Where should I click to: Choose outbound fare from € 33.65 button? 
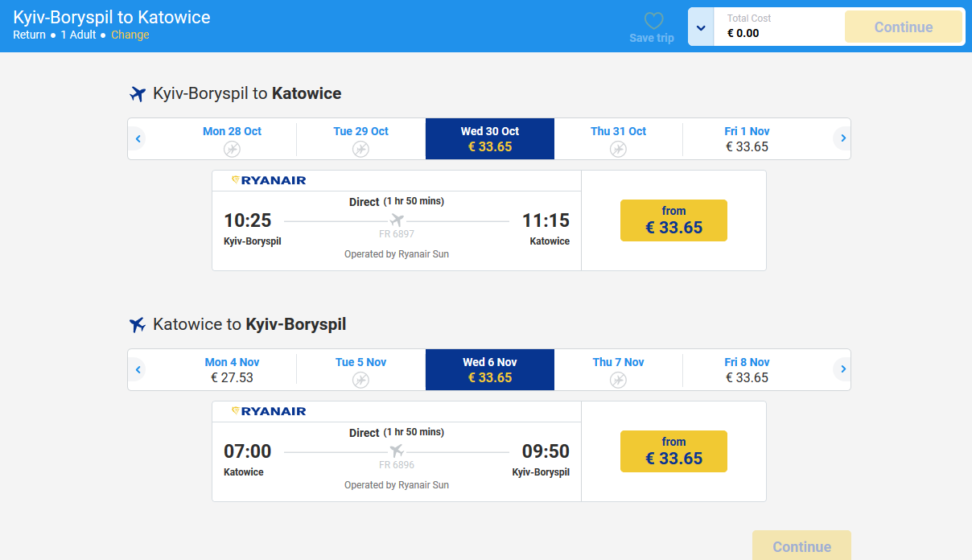pyautogui.click(x=673, y=220)
